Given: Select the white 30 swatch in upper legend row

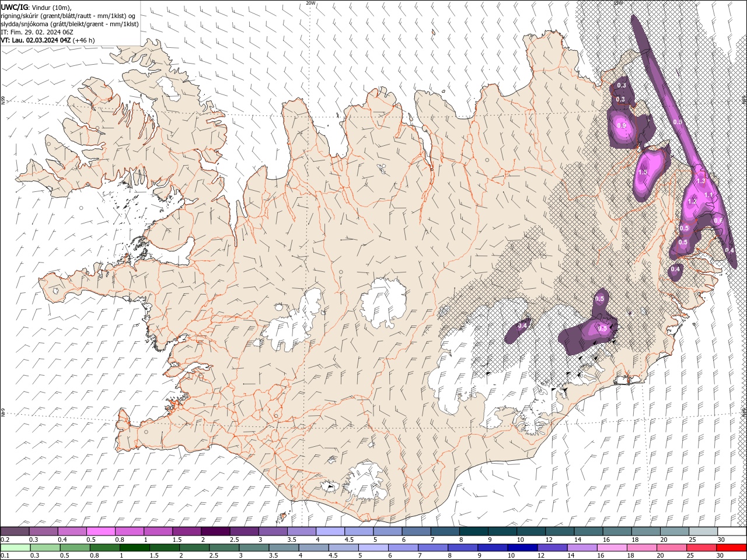Looking at the screenshot, I should 732,531.
